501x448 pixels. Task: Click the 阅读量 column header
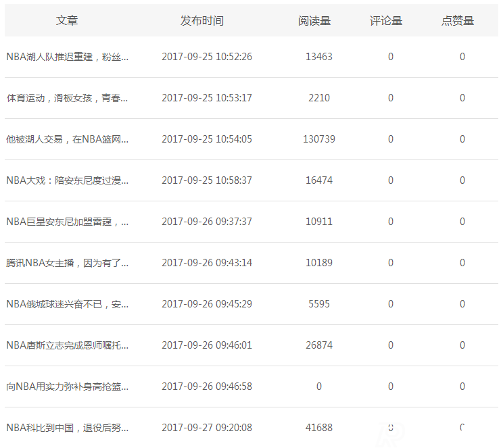[314, 21]
